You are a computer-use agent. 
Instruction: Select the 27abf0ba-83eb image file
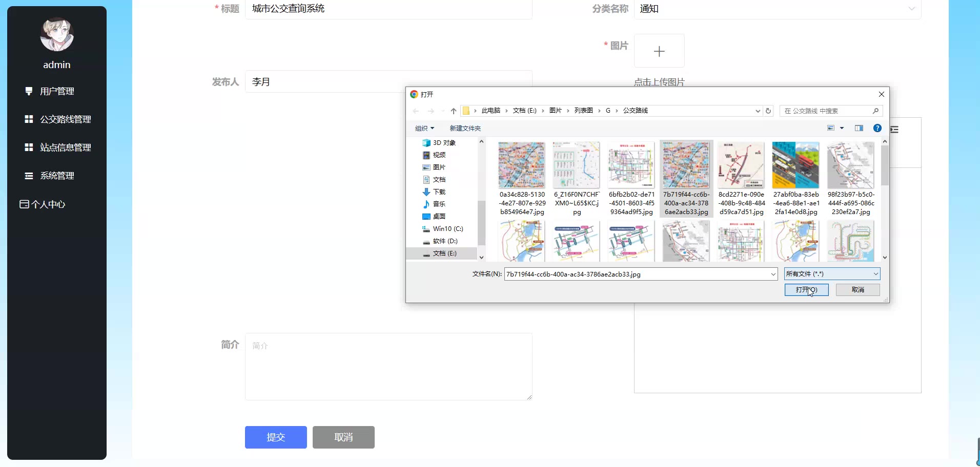[796, 179]
